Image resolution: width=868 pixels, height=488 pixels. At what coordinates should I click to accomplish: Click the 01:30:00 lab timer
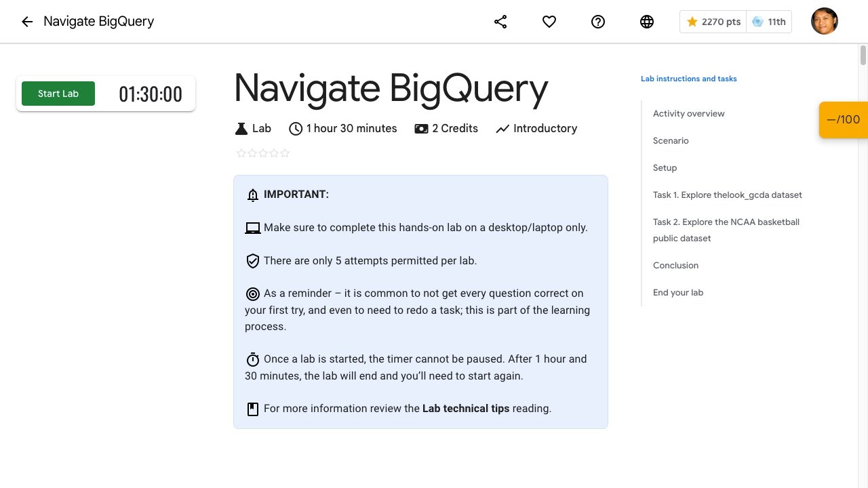click(x=151, y=94)
